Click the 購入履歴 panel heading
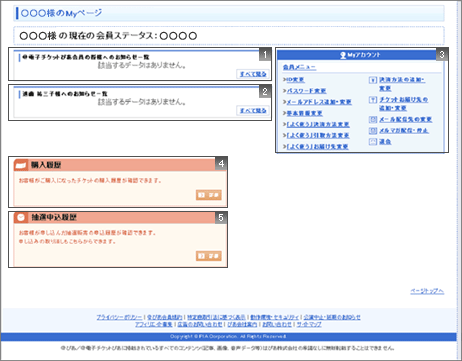This screenshot has height=361, width=462. (x=46, y=165)
